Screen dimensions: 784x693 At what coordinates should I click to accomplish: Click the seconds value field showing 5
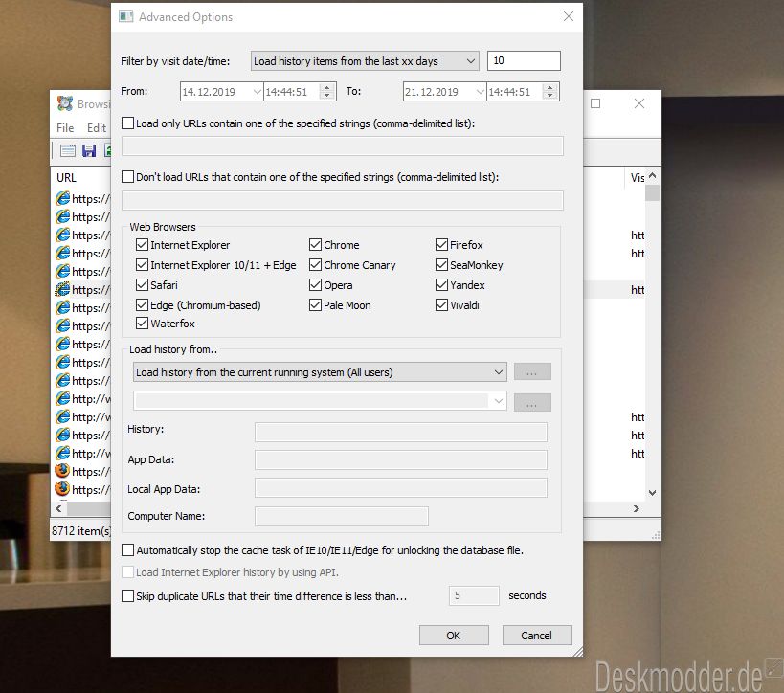(x=474, y=595)
